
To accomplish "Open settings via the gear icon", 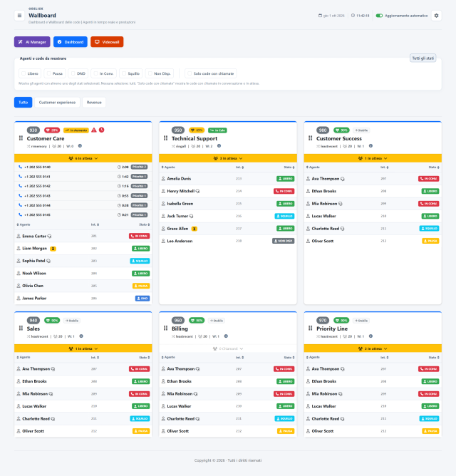I will (436, 16).
